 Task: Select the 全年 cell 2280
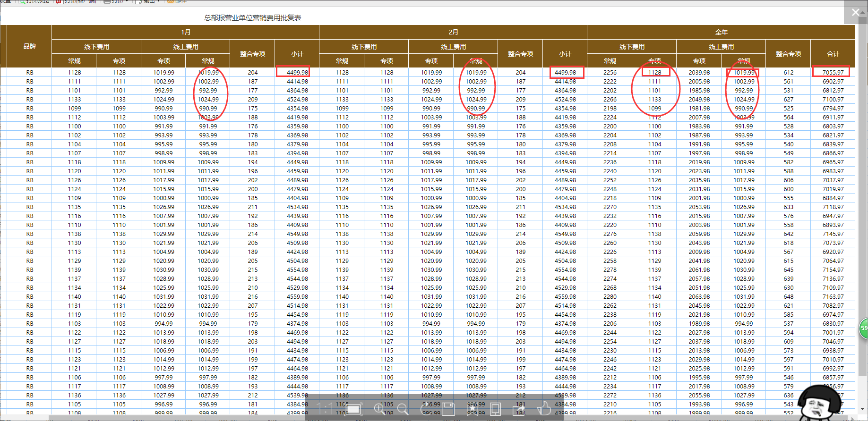click(x=610, y=297)
